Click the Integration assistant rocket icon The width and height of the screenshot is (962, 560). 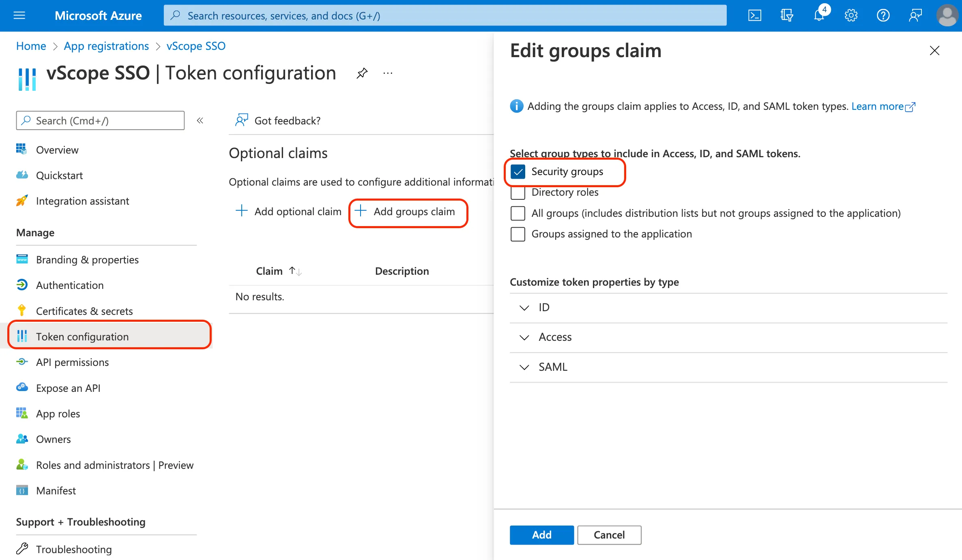(22, 200)
